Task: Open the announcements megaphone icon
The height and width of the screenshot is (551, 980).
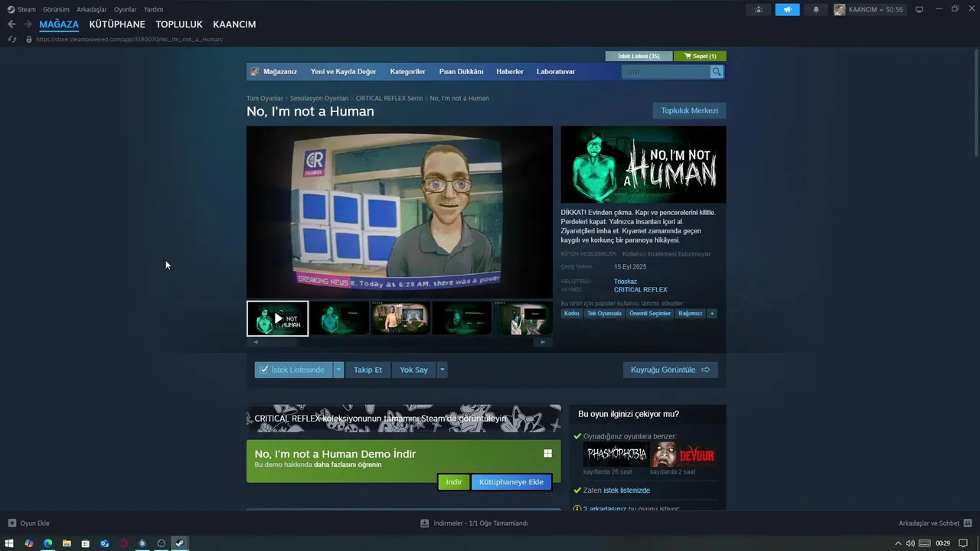Action: pos(787,9)
